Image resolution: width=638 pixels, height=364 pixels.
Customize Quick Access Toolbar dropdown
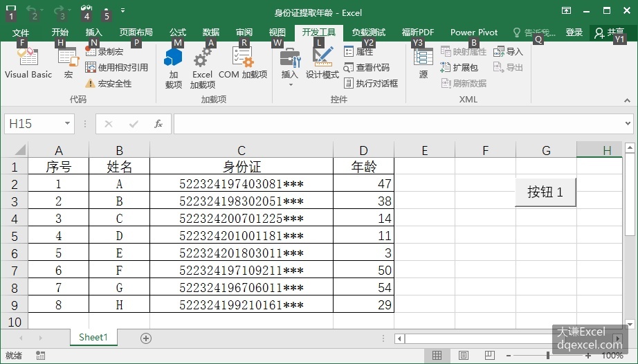(x=123, y=10)
